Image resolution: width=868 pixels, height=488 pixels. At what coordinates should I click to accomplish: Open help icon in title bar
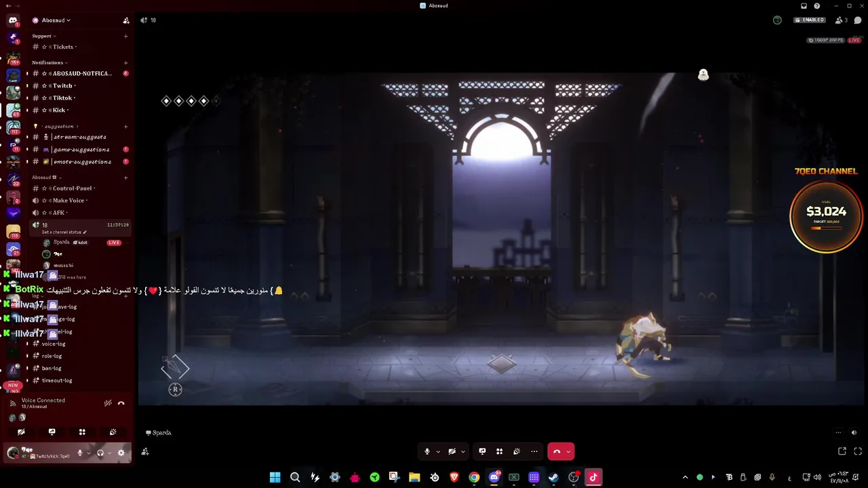(817, 5)
